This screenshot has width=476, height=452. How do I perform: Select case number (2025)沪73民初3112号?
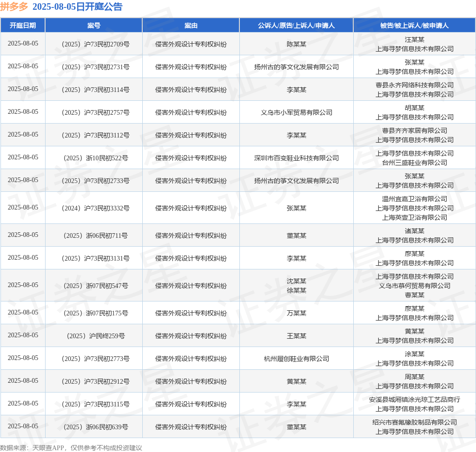pyautogui.click(x=96, y=135)
